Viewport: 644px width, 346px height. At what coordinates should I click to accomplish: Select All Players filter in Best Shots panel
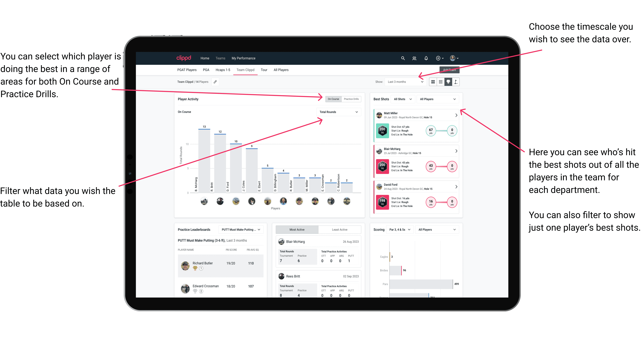[x=437, y=99]
